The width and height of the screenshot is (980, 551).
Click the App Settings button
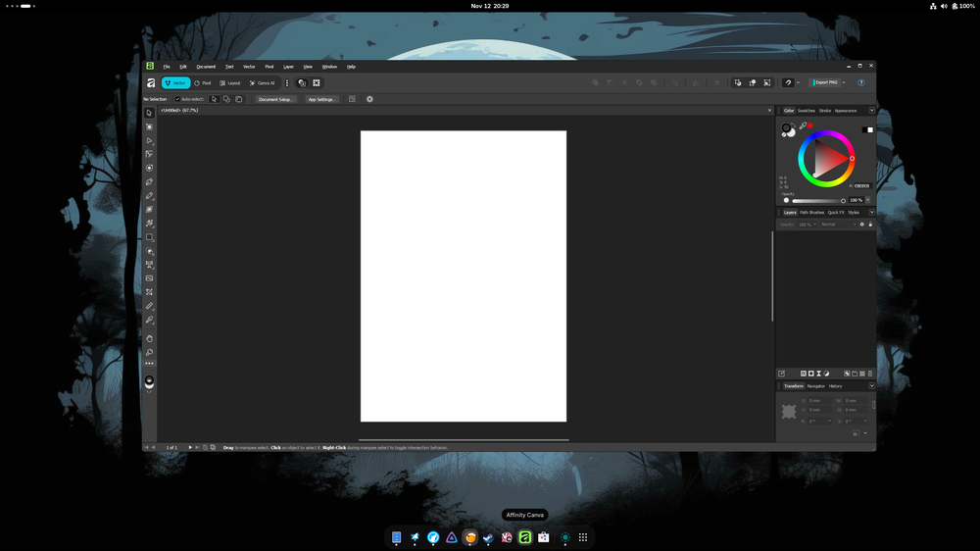[x=321, y=99]
